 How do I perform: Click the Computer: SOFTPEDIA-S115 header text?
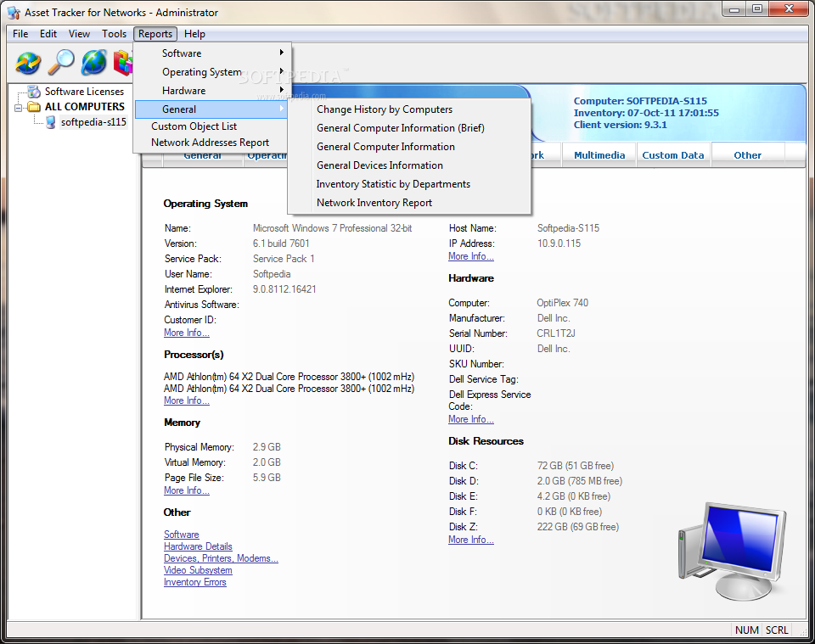pyautogui.click(x=640, y=101)
